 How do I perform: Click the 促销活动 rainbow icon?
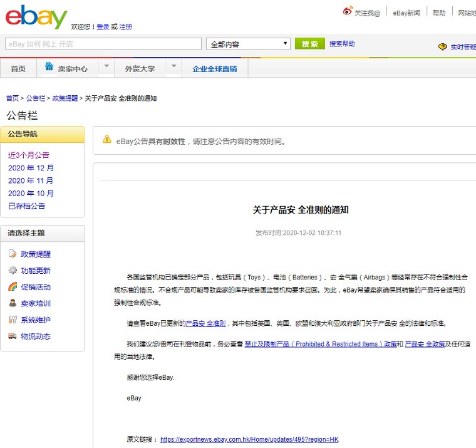pos(13,286)
